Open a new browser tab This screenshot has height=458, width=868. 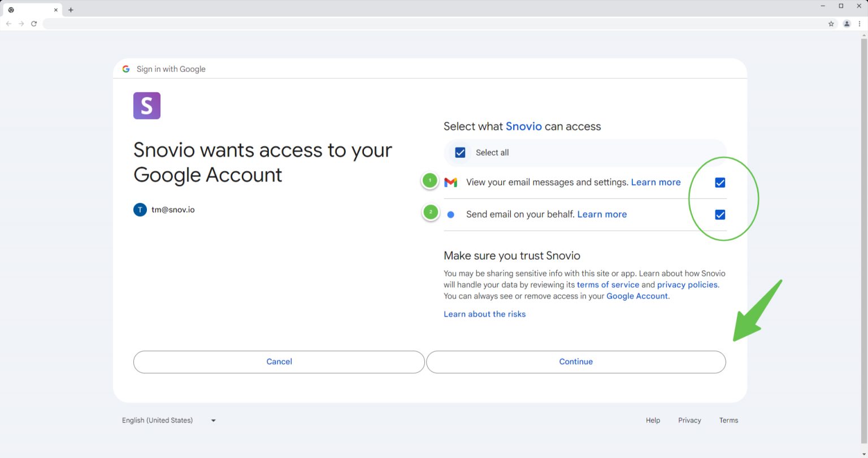(71, 10)
